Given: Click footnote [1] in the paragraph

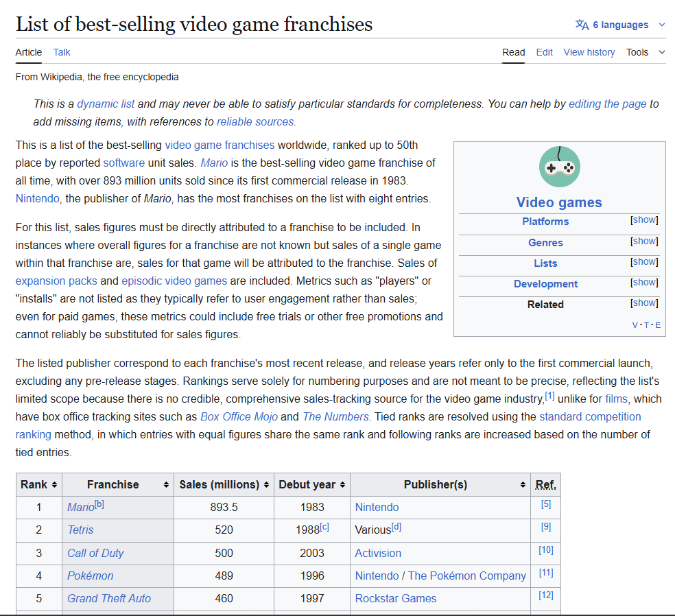Looking at the screenshot, I should coord(549,396).
